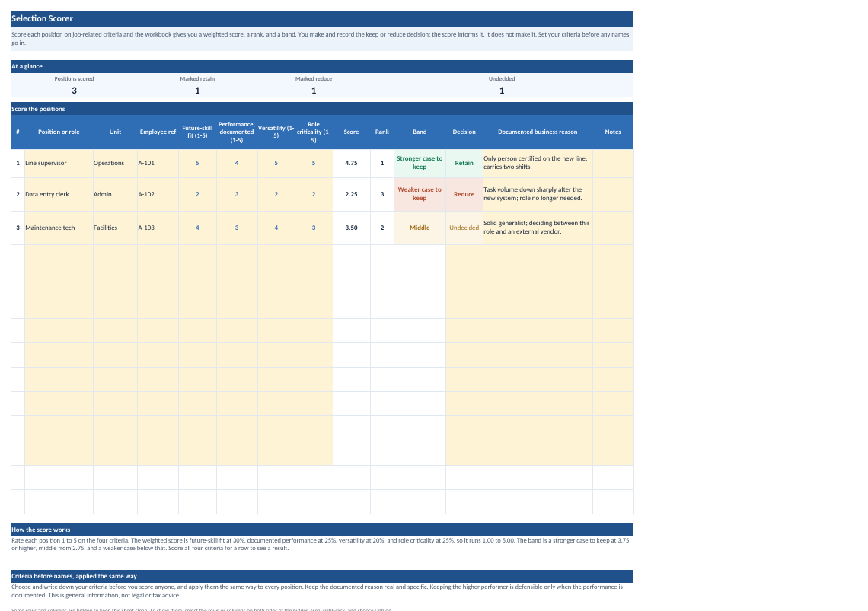Click the Role criticality column header
Viewport: 868px width, 611px height.
pyautogui.click(x=314, y=132)
